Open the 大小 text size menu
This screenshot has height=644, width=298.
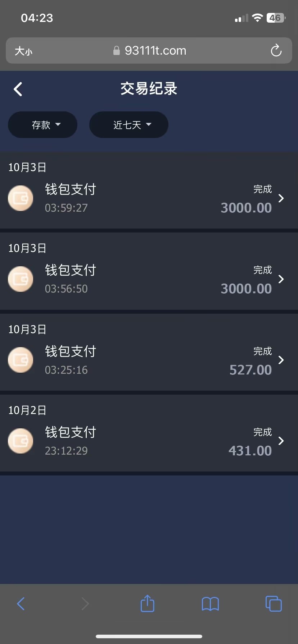[23, 51]
